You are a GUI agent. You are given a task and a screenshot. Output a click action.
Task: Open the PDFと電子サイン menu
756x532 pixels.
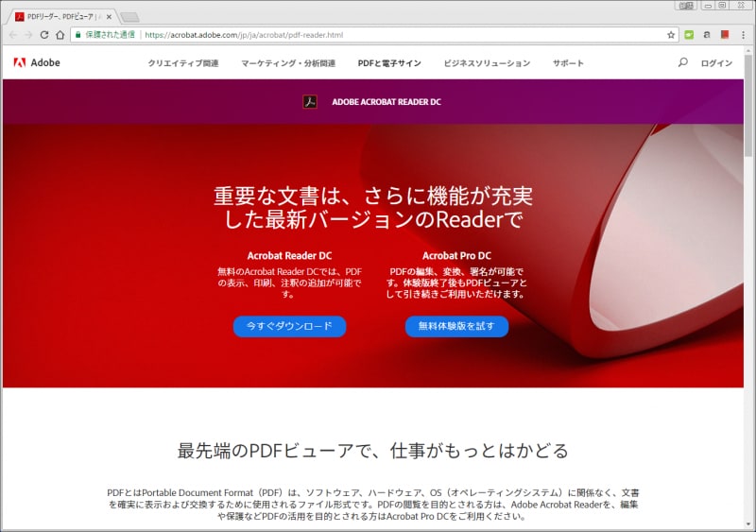coord(389,63)
